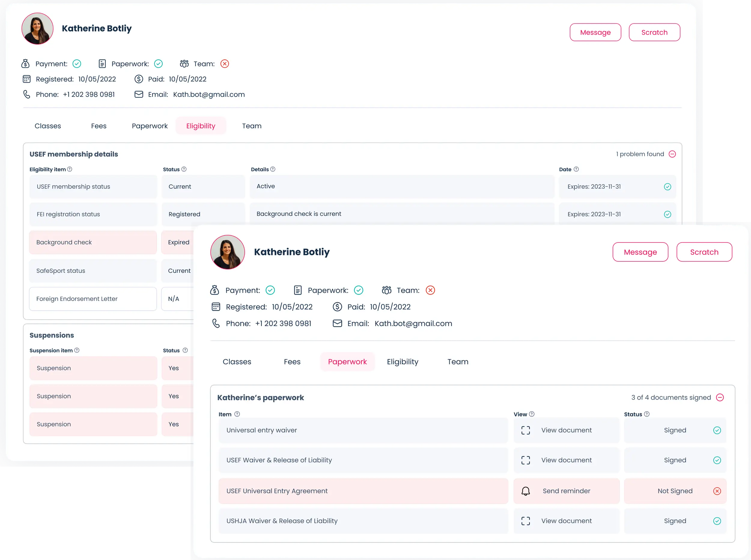Image resolution: width=751 pixels, height=560 pixels.
Task: Click signed checkmark for USHJA Waiver
Action: 717,521
